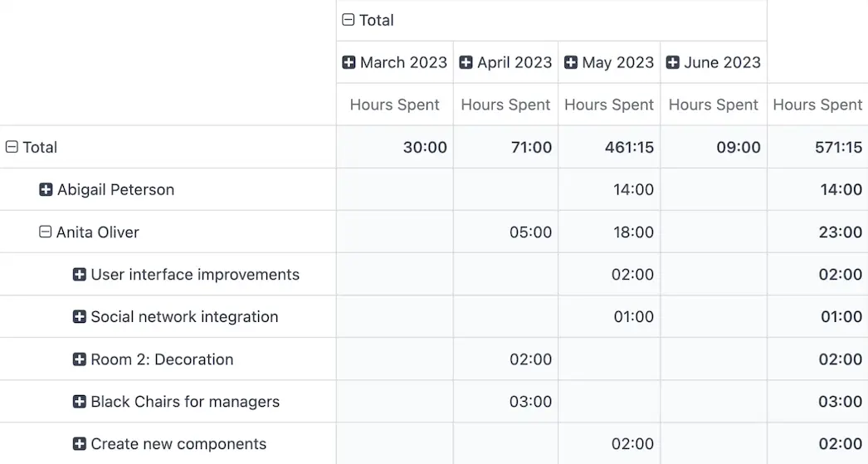Sort by May 2023 Hours Spent header
The height and width of the screenshot is (464, 868).
tap(609, 105)
